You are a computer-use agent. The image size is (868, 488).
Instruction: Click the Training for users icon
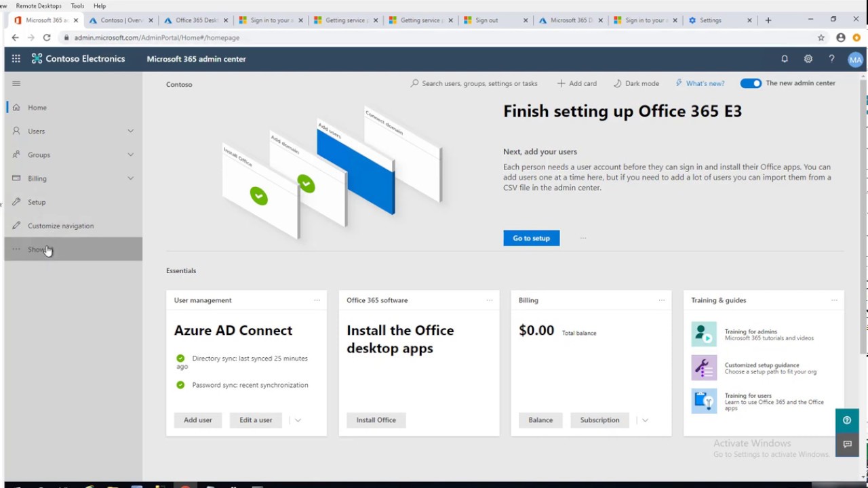pos(704,401)
